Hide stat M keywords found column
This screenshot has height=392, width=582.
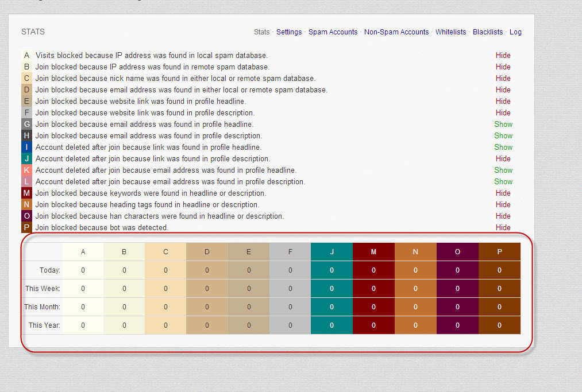(x=503, y=193)
